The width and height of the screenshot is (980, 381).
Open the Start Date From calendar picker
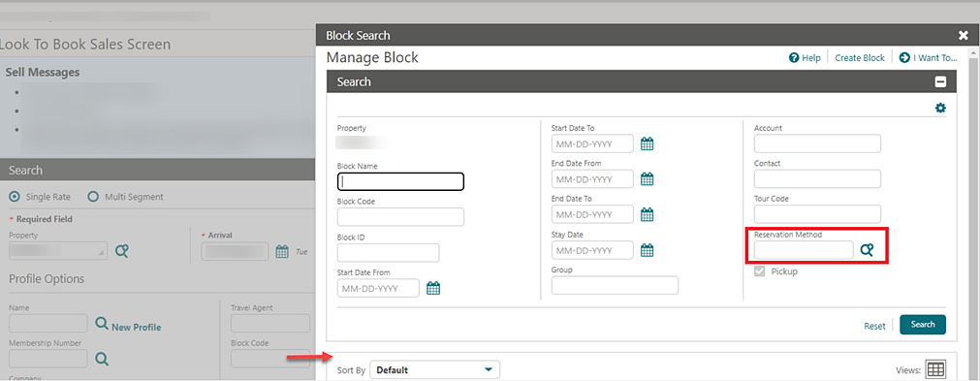coord(433,288)
